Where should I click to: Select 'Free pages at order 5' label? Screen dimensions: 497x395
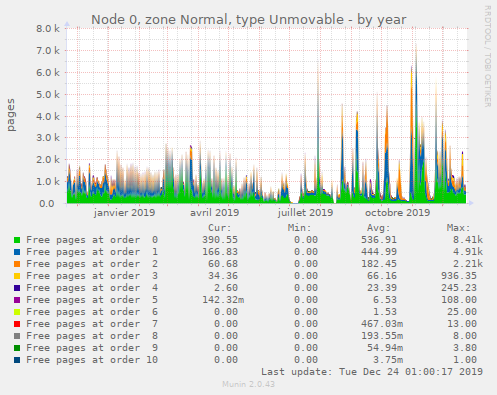click(x=92, y=300)
